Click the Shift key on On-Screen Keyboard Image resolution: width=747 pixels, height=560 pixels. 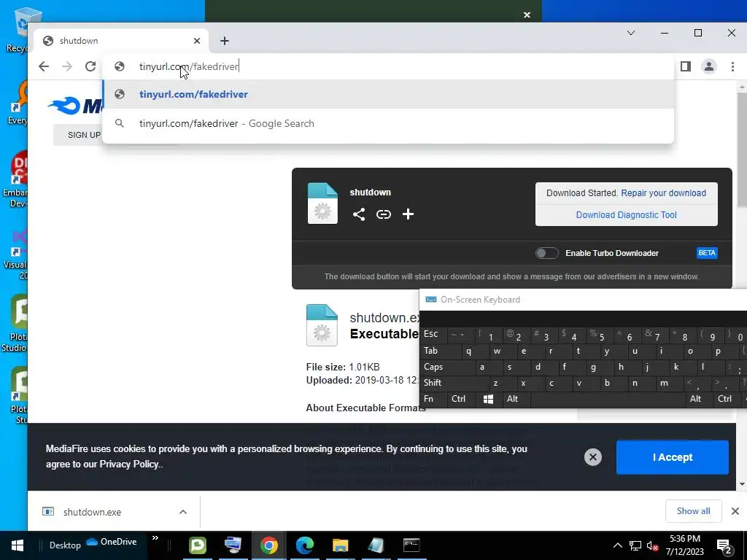pos(453,383)
